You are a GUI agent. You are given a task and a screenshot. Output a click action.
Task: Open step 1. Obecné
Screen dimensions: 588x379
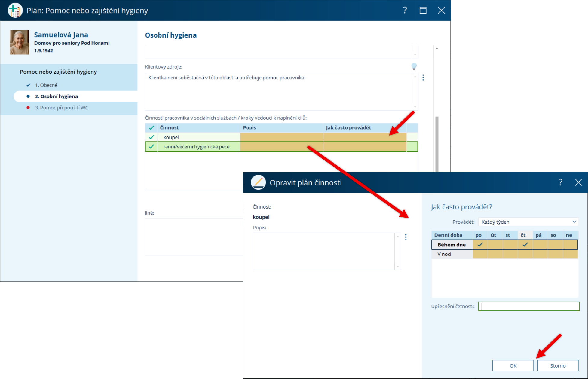[x=46, y=85]
